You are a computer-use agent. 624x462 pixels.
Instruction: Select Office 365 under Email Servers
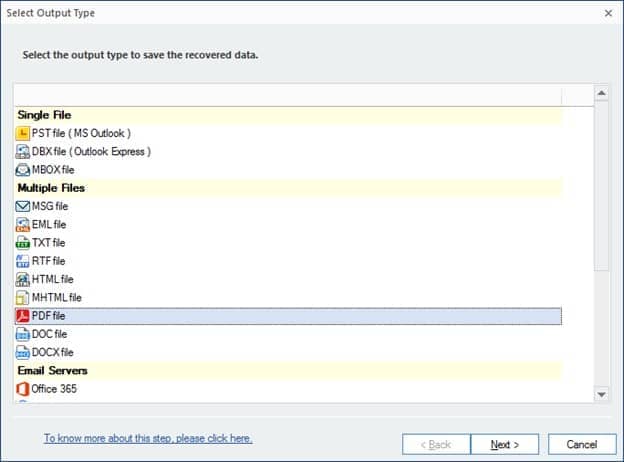click(x=54, y=388)
